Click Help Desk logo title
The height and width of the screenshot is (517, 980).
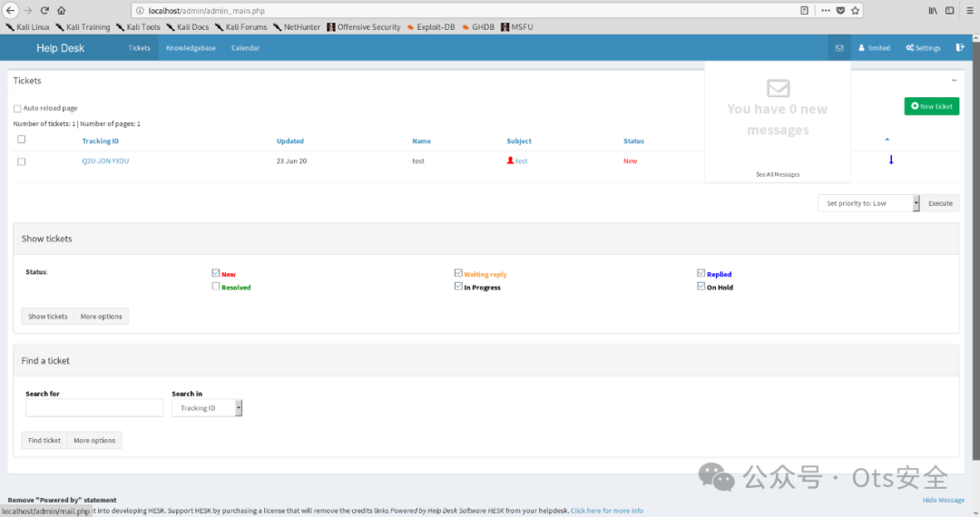tap(60, 48)
